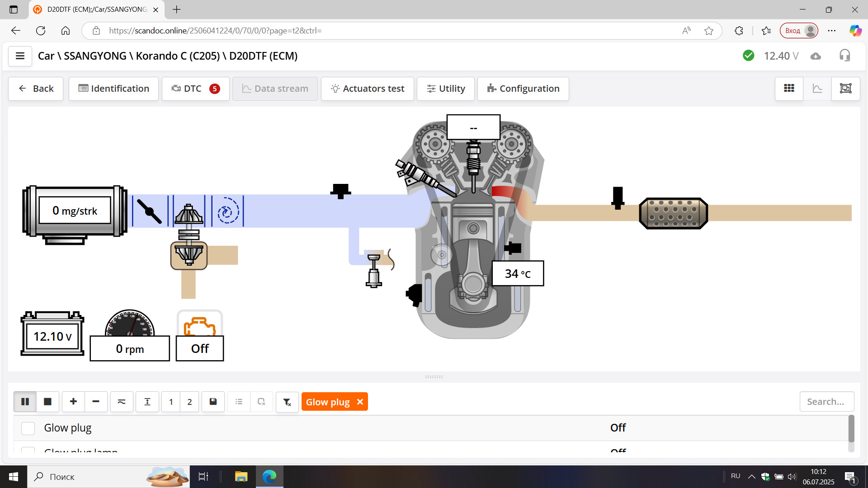Screen dimensions: 868x488
Task: Pause the data stream recording
Action: tap(25, 402)
